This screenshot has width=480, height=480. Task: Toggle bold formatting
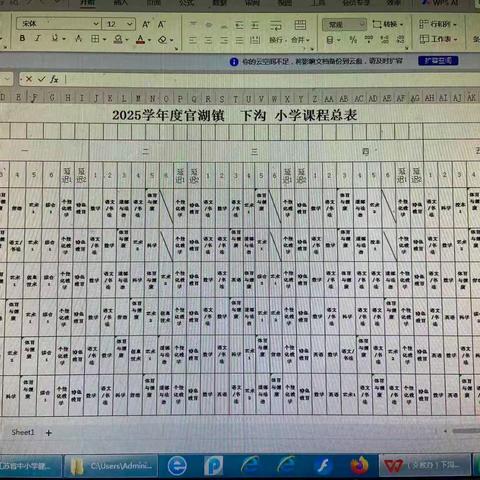click(22, 38)
